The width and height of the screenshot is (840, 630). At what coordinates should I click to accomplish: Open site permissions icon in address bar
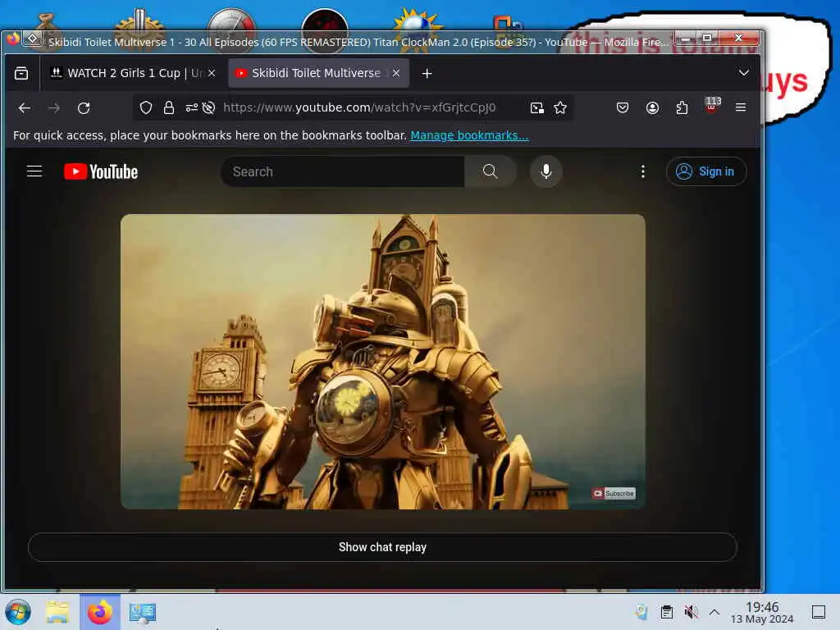coord(191,107)
